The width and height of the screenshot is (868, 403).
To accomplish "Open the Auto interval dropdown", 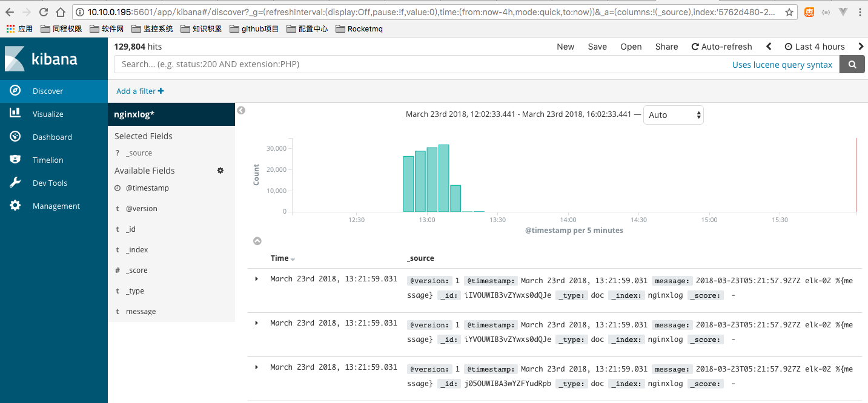I will [673, 115].
